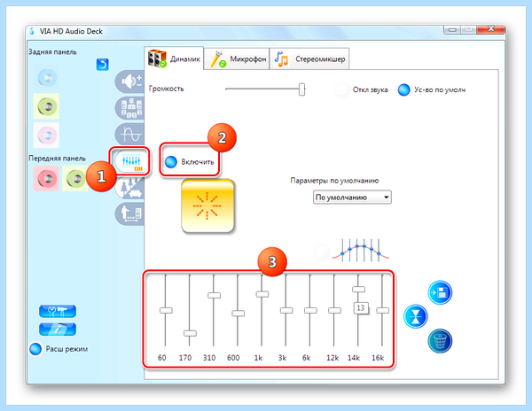532x411 pixels.
Task: Click the 6k equalizer slider handle
Action: pyautogui.click(x=310, y=310)
